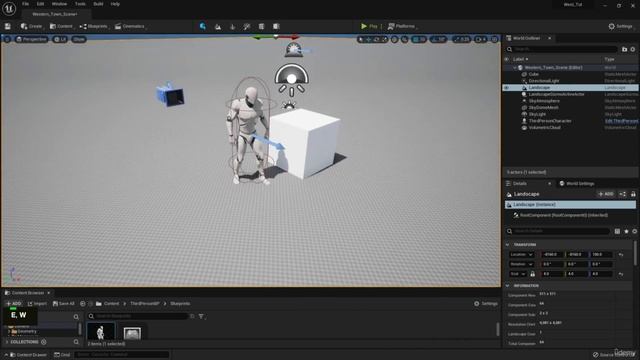Click Edit ThirdPerson blueprint link

coord(621,121)
